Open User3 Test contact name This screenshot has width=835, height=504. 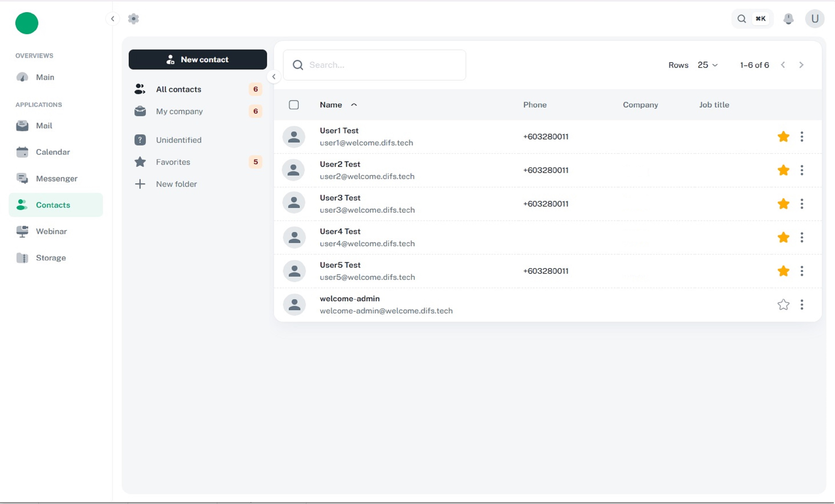click(x=340, y=198)
